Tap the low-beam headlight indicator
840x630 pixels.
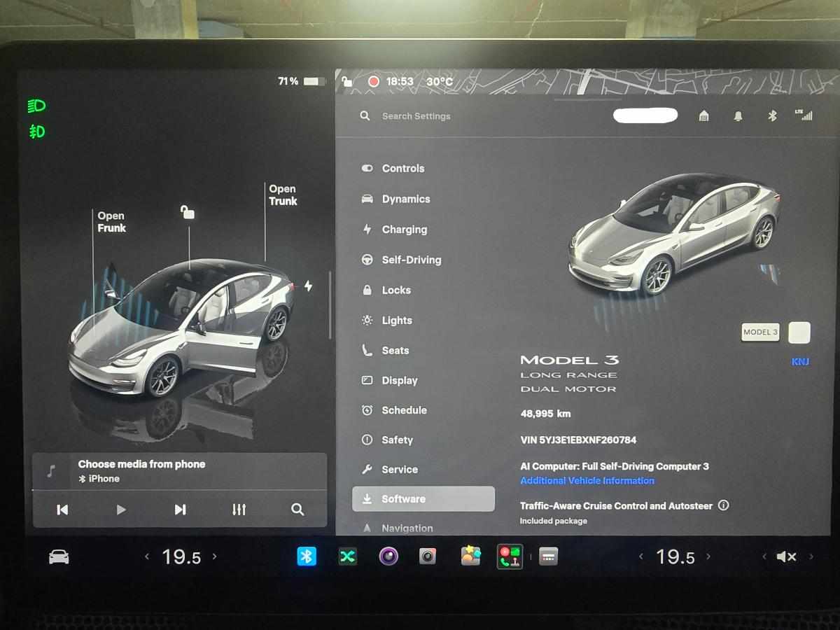(x=36, y=106)
